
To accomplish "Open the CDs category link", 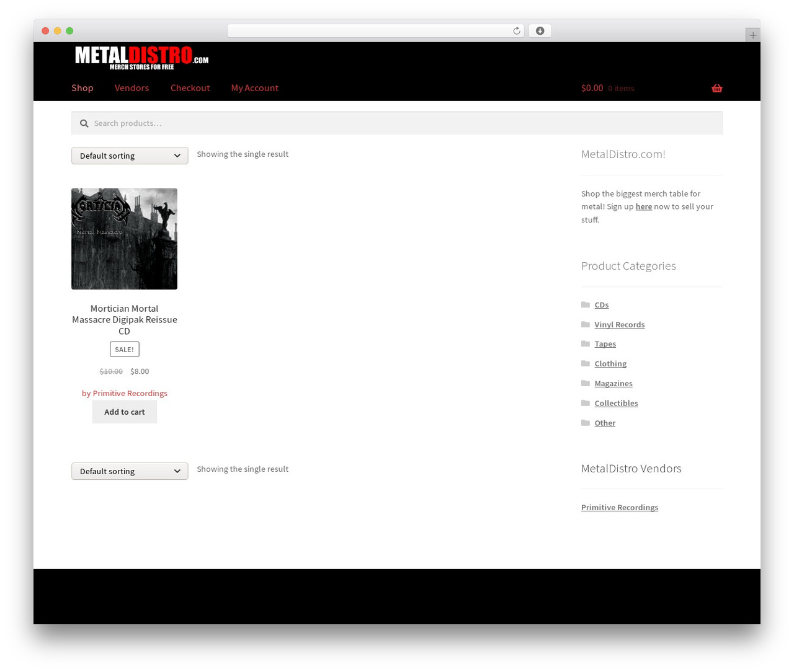I will (602, 305).
